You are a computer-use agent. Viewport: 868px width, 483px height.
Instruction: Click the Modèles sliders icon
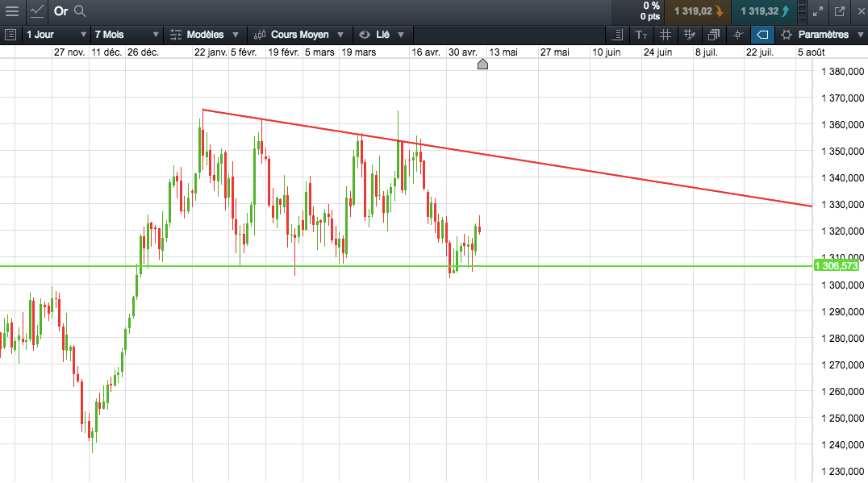176,35
